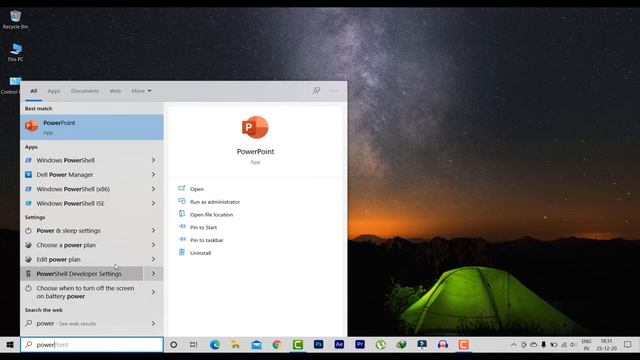Switch to the Documents search tab
640x360 pixels.
[84, 91]
